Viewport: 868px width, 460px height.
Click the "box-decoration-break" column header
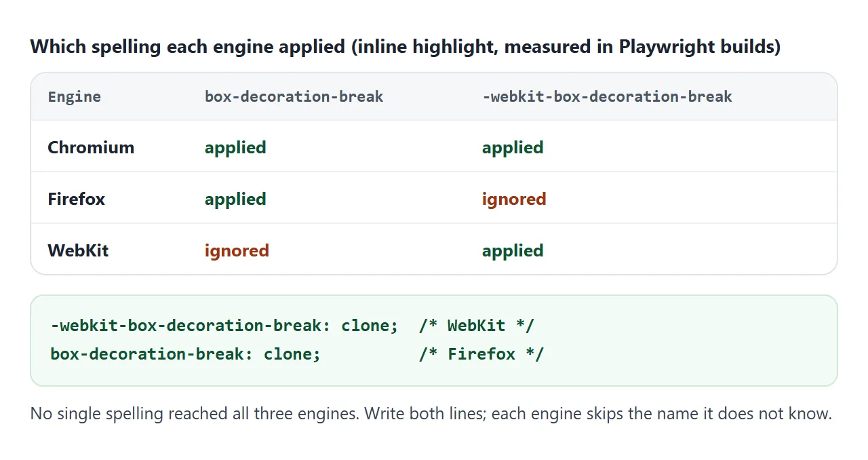coord(294,96)
